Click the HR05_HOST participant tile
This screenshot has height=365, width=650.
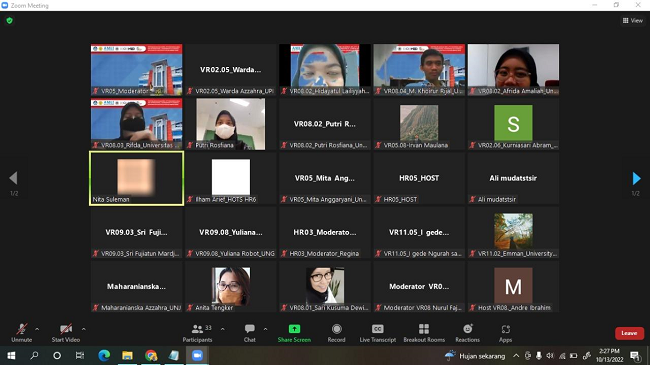point(419,178)
